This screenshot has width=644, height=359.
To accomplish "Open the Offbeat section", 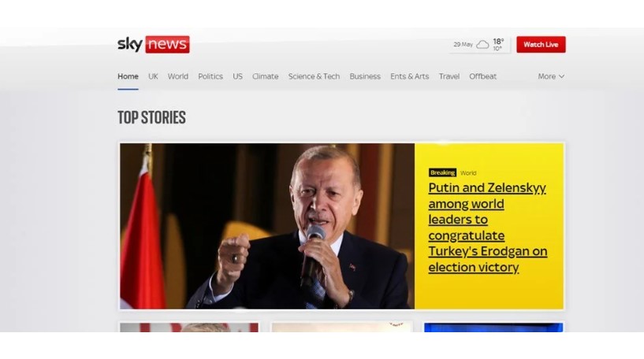I will pyautogui.click(x=482, y=76).
